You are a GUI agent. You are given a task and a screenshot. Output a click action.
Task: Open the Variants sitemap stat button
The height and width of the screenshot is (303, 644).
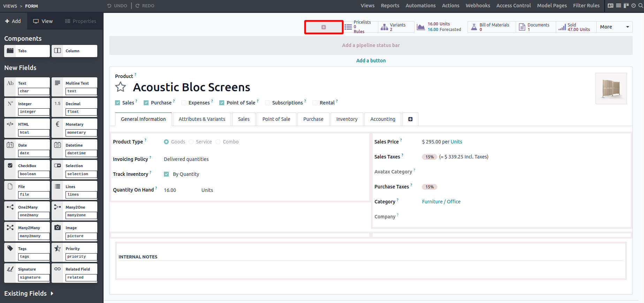[x=396, y=27]
